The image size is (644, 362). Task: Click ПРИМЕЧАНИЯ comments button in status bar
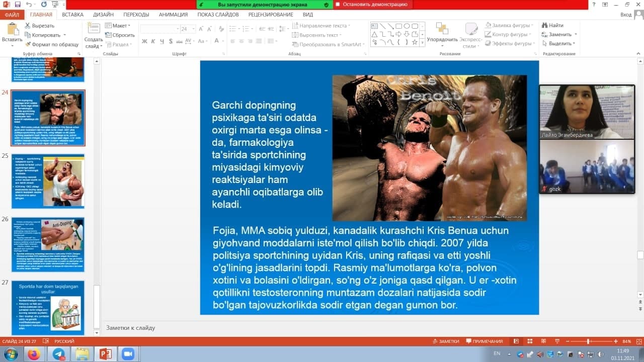pyautogui.click(x=484, y=341)
